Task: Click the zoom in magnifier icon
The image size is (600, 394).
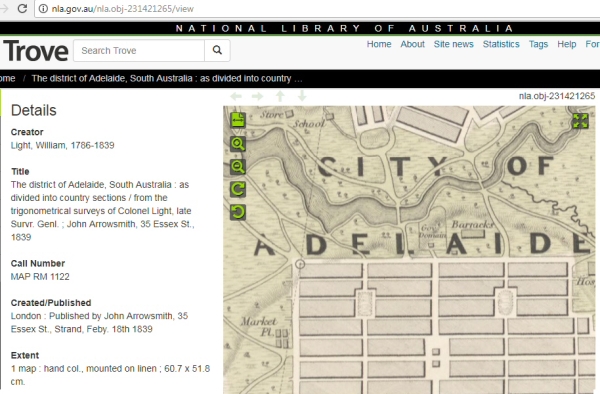Action: coord(238,144)
